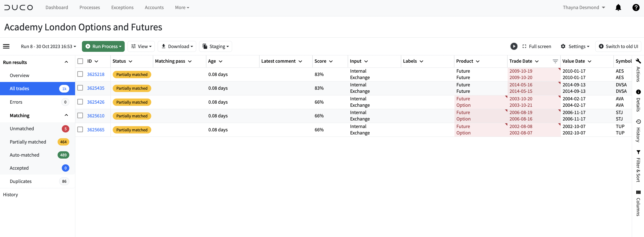
Task: Toggle the select-all checkbox in header
Action: (80, 61)
